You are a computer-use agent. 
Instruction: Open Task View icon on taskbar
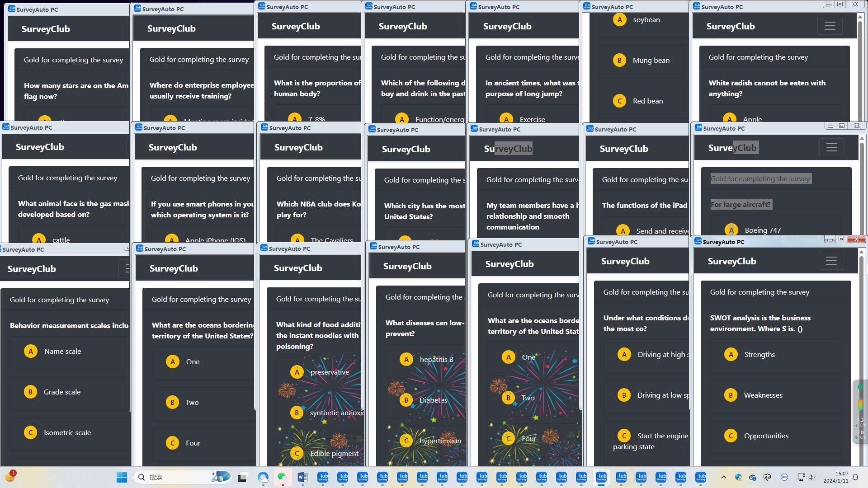click(242, 477)
